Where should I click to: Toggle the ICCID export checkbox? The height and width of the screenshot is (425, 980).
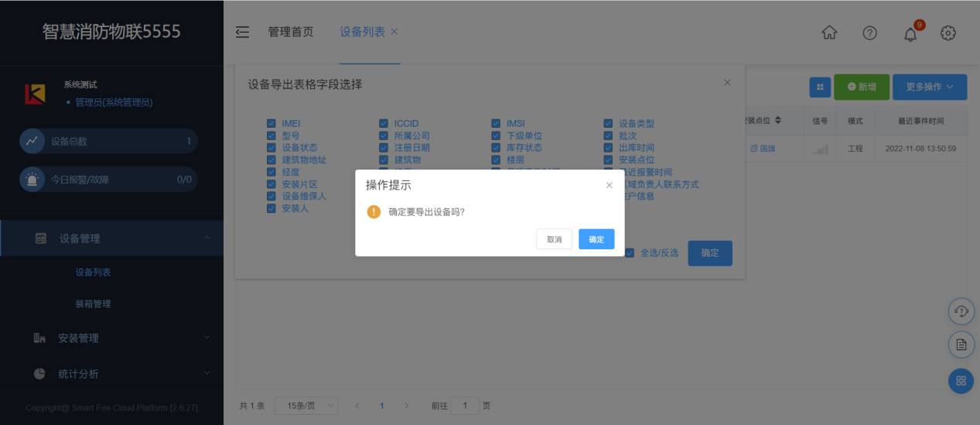pos(384,124)
